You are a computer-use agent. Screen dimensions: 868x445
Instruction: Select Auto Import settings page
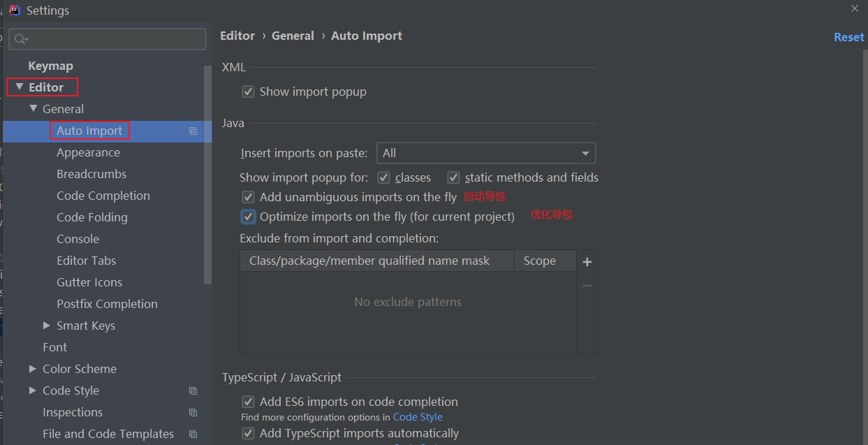click(x=89, y=131)
